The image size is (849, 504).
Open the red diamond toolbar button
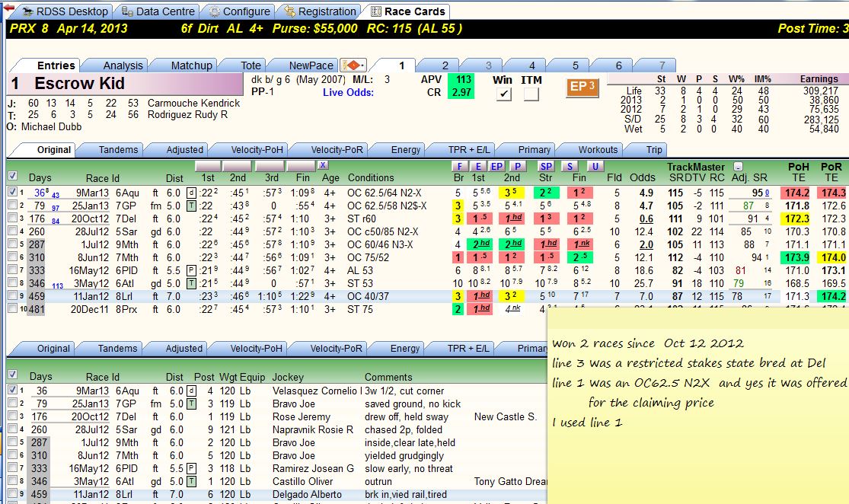[353, 65]
